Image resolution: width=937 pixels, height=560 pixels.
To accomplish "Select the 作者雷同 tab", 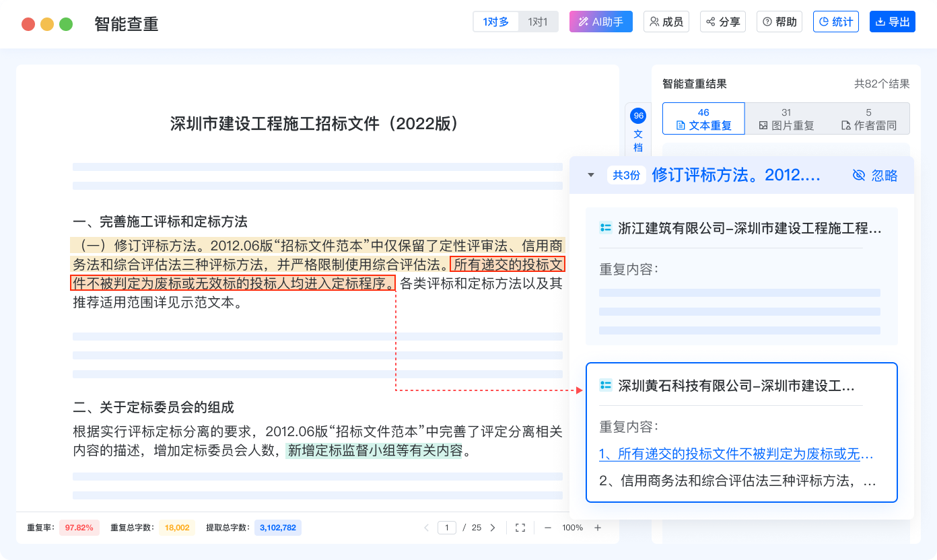I will [x=868, y=118].
